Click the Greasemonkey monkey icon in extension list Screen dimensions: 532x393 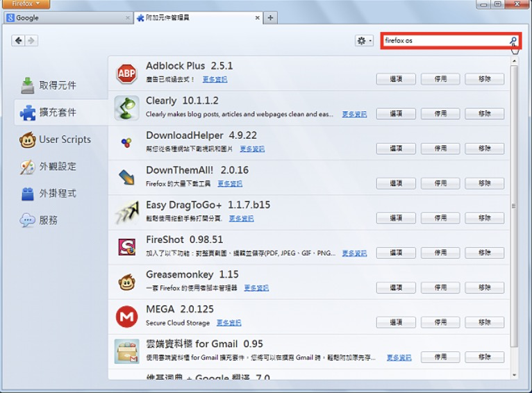[x=127, y=282]
